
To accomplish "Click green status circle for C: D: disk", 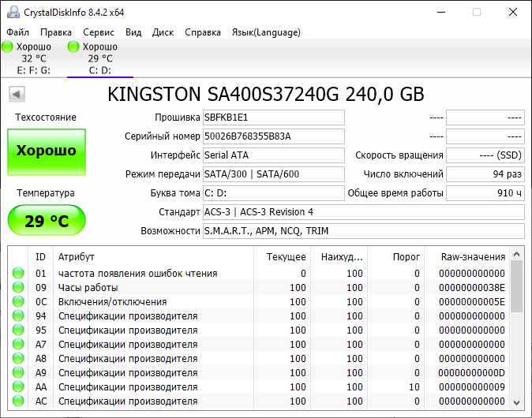I will coord(73,47).
